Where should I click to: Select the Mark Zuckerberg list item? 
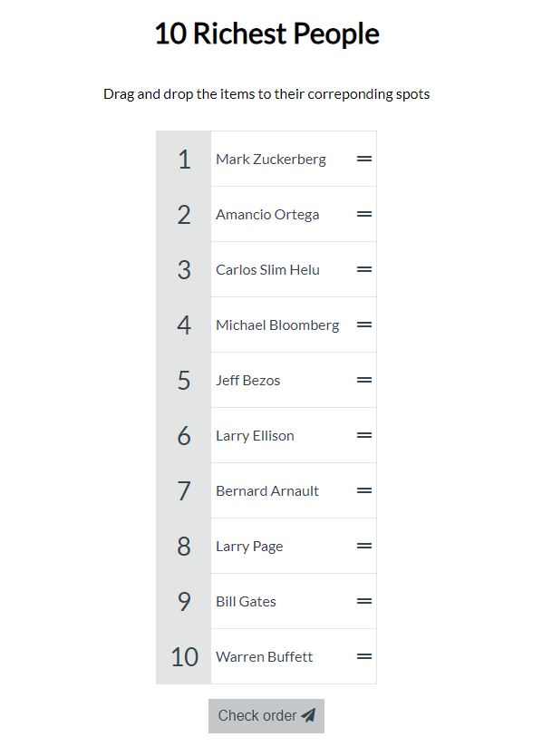pyautogui.click(x=294, y=159)
